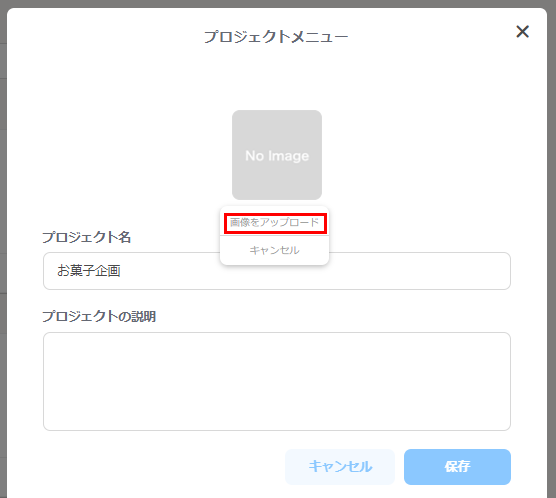Click the プロジェクトメニュー dialog title

[276, 37]
